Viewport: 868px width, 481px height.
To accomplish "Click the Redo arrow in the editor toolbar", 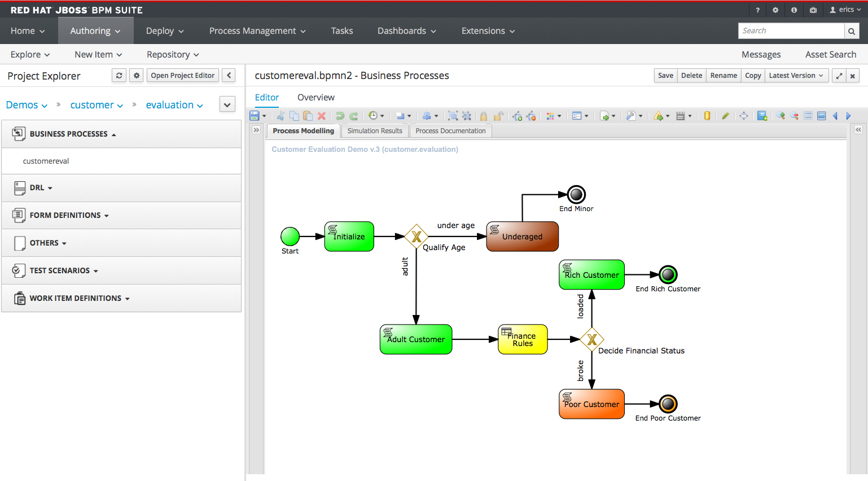I will point(354,116).
